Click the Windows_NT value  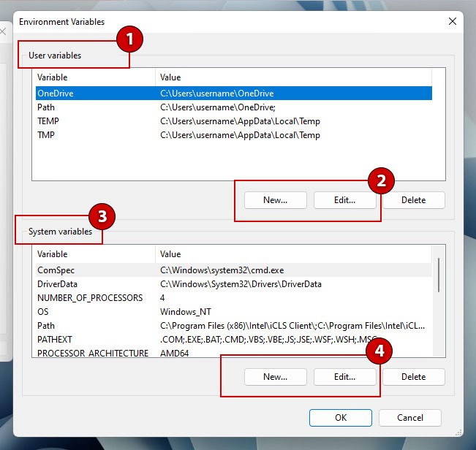coord(185,312)
